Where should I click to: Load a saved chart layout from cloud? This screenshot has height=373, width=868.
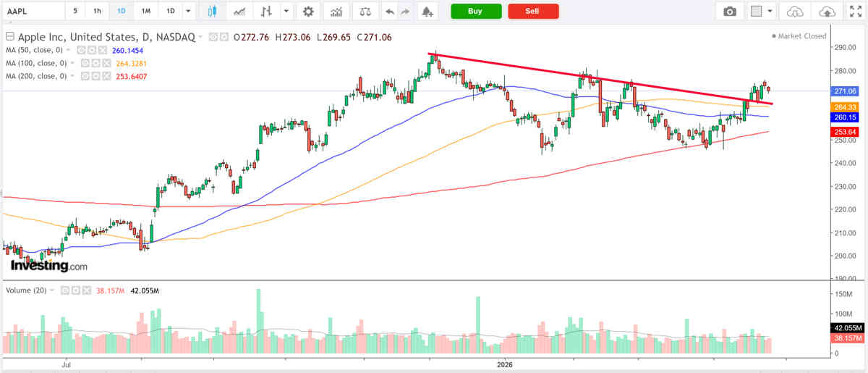795,12
